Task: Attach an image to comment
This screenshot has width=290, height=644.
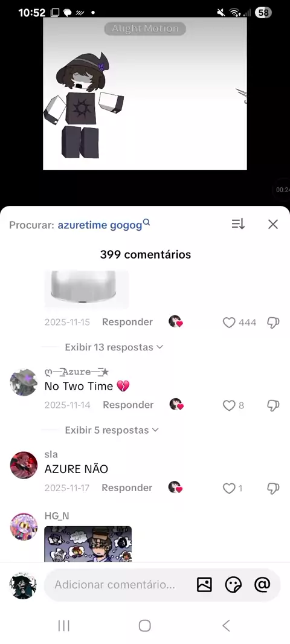Action: point(204,584)
